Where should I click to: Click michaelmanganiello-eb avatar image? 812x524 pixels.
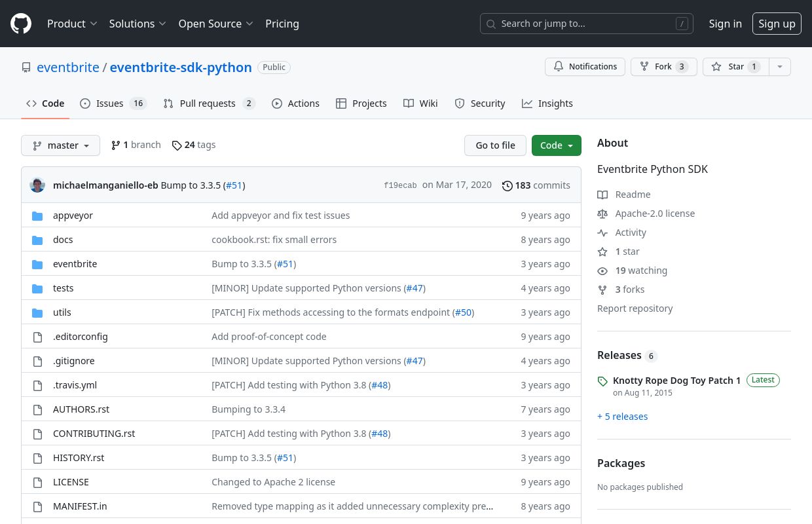click(37, 185)
